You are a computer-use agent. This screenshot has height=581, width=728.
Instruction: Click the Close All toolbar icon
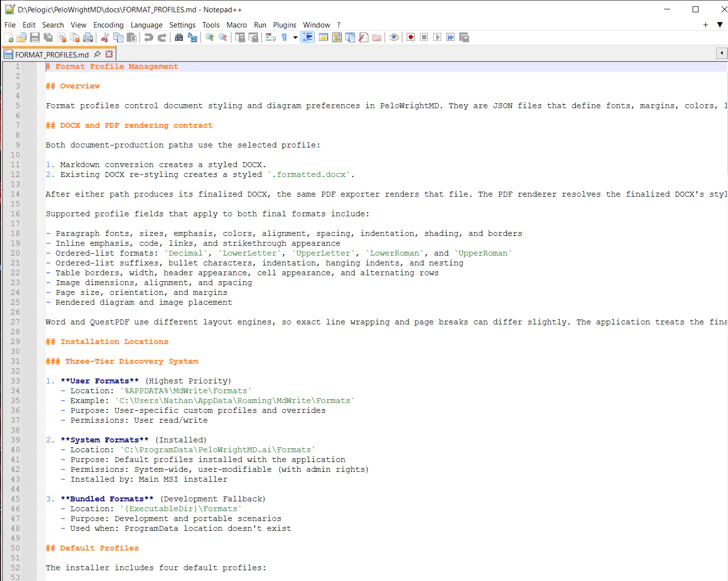pyautogui.click(x=75, y=37)
